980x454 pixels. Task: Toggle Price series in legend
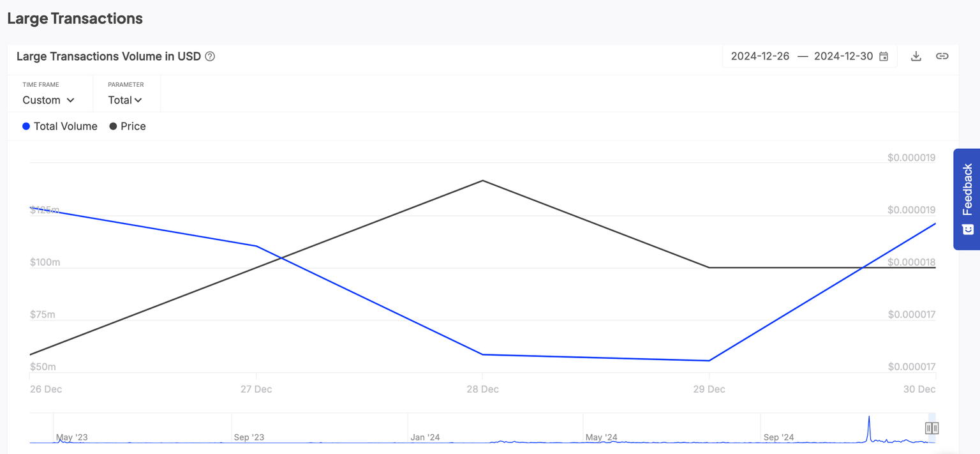[133, 126]
